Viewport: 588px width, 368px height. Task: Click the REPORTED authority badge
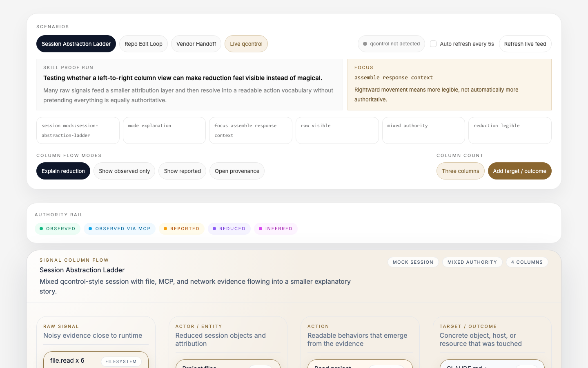(182, 229)
